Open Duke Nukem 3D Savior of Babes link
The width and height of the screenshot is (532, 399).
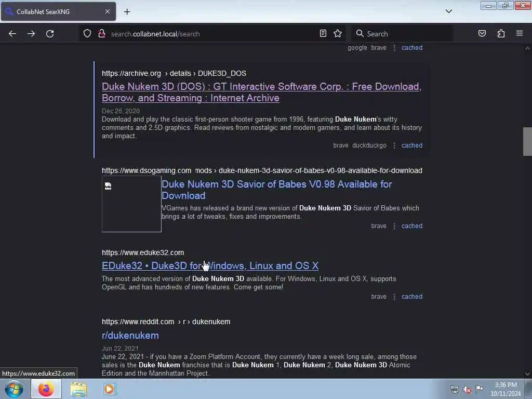click(276, 190)
